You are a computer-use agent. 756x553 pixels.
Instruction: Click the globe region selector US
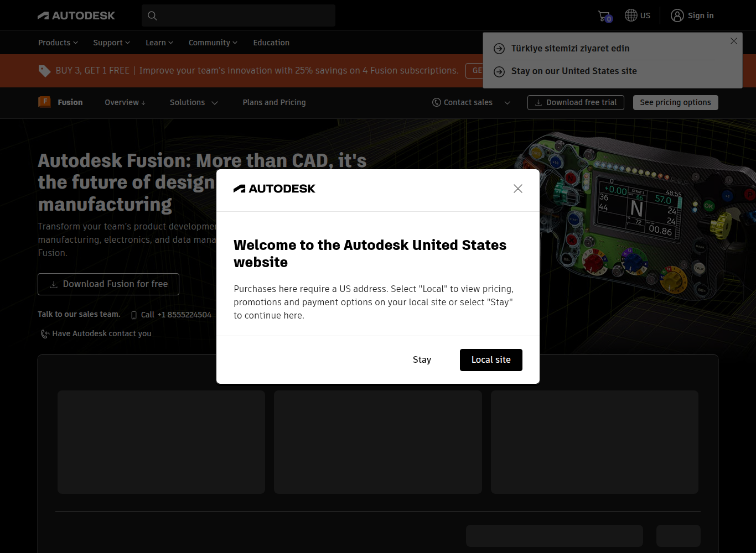coord(638,15)
